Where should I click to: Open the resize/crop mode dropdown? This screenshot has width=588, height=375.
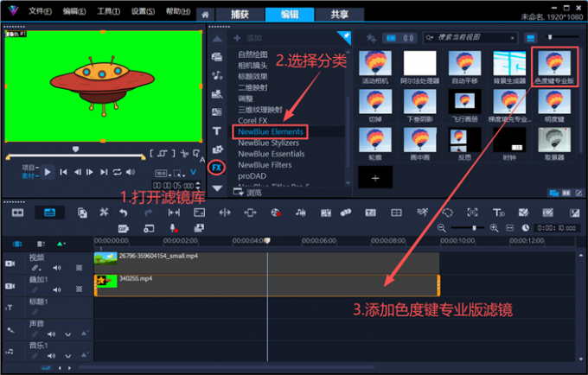coord(179,174)
